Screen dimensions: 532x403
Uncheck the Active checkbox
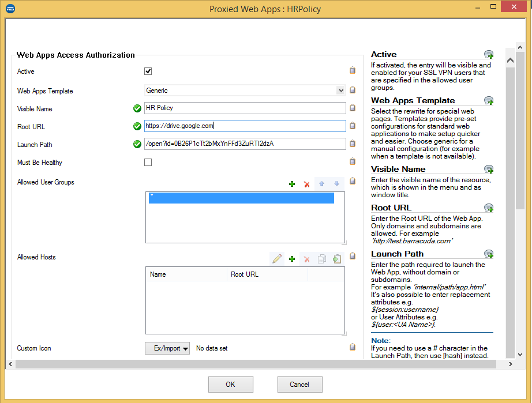pos(148,71)
